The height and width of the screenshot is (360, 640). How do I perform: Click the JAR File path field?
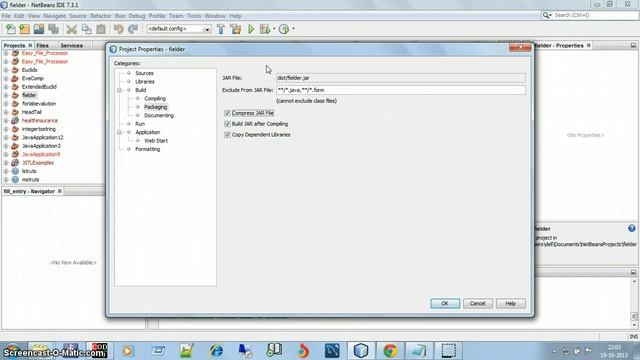click(401, 78)
